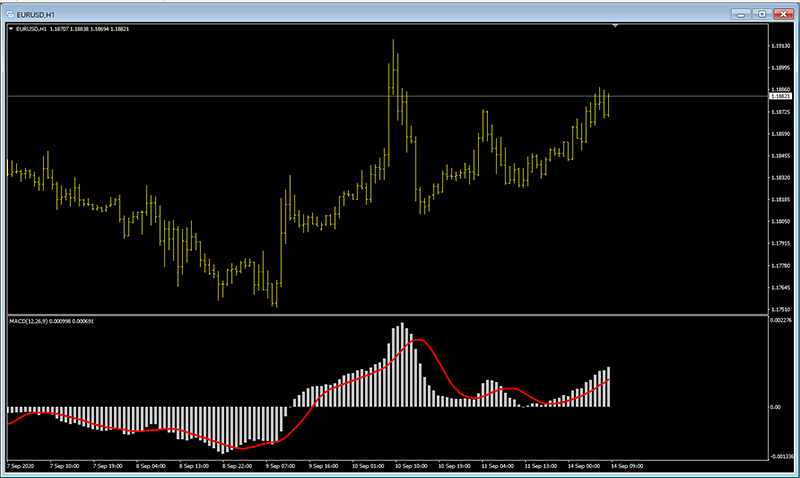Click the chart shift triangle marker
Viewport: 800px width, 478px height.
[x=616, y=25]
